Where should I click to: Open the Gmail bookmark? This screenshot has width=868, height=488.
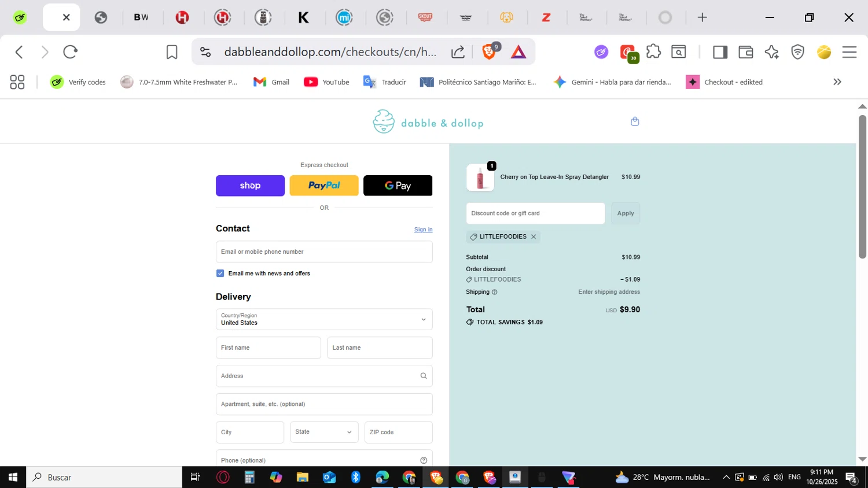tap(271, 82)
